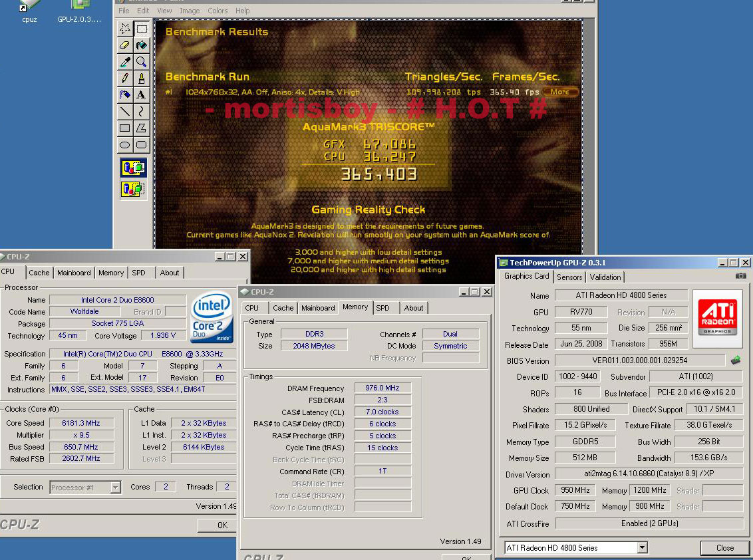Click the DRAM Frequency value 976.0 MHz

click(x=382, y=388)
